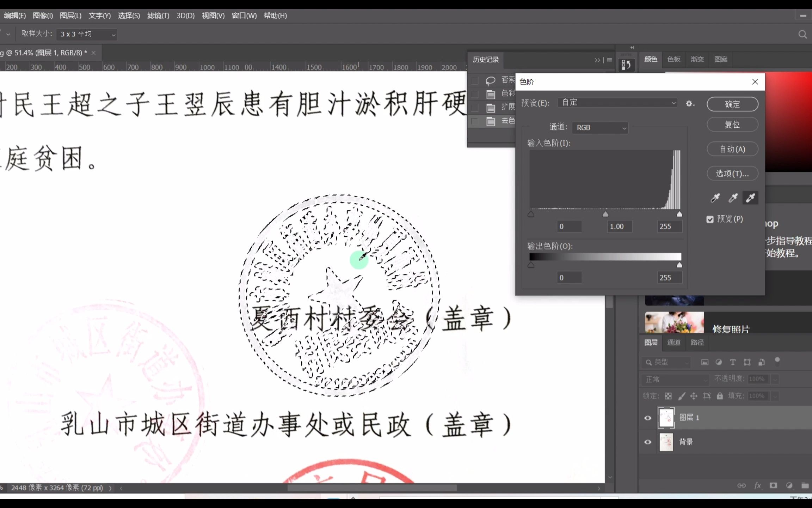Filter layers by shape type
The height and width of the screenshot is (508, 812).
point(747,362)
